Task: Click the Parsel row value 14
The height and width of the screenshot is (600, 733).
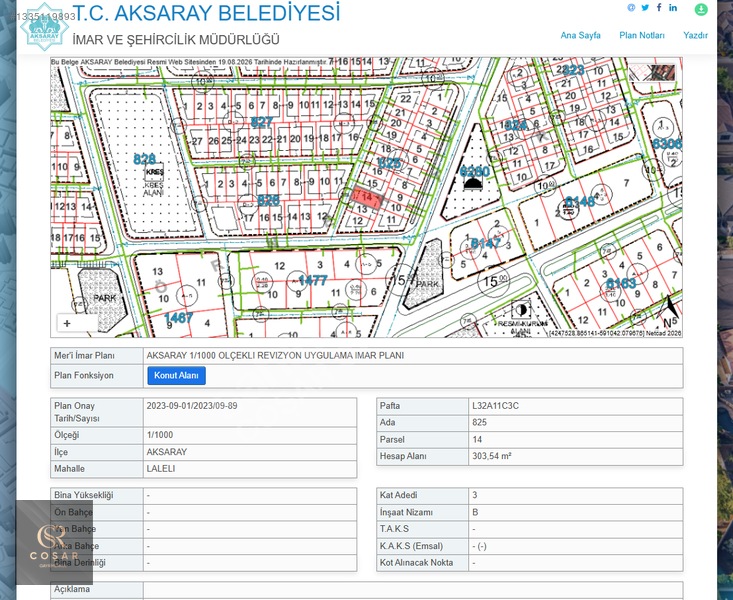Action: [x=477, y=440]
